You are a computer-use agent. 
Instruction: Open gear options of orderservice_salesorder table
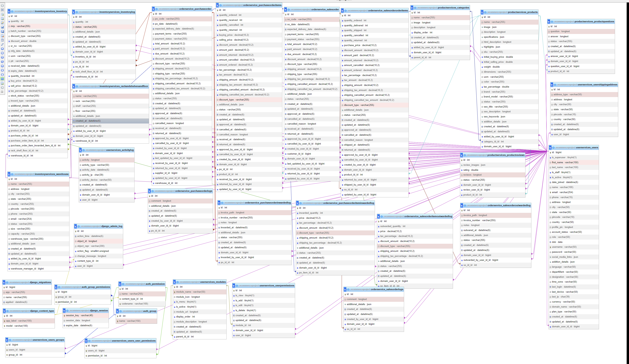(289, 10)
